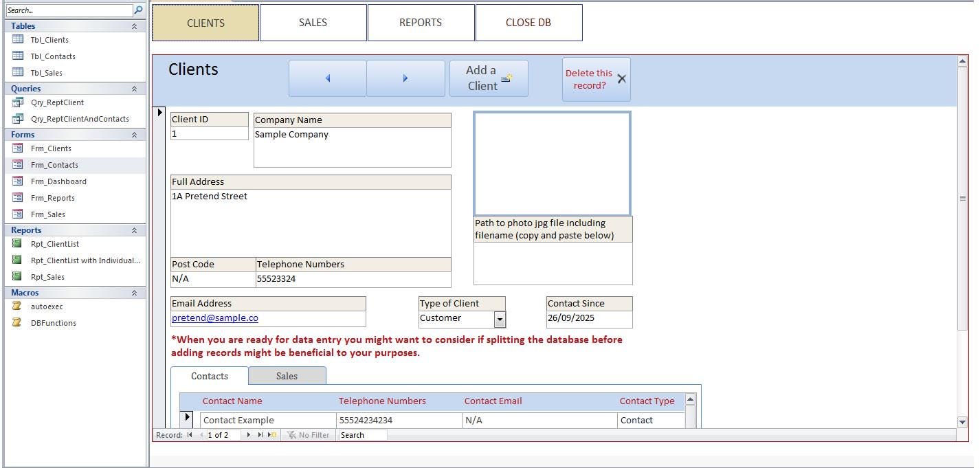
Task: Toggle the No Filter button
Action: (308, 435)
